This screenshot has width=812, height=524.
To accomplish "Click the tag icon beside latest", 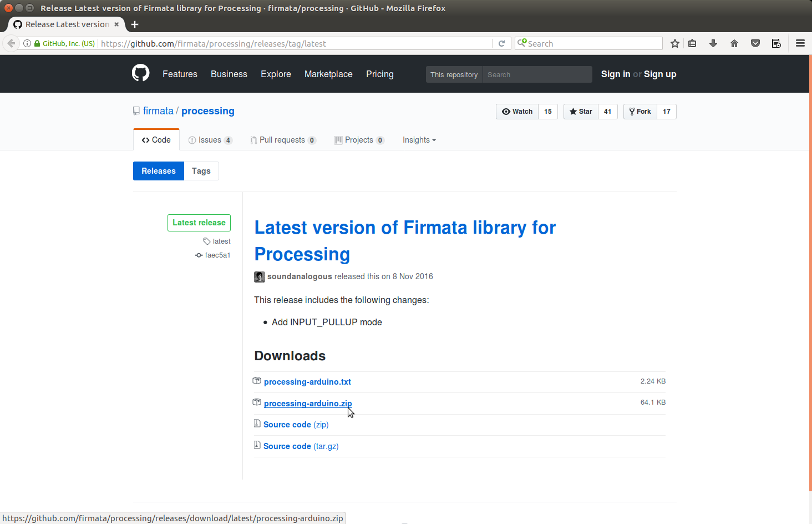I will pos(206,241).
